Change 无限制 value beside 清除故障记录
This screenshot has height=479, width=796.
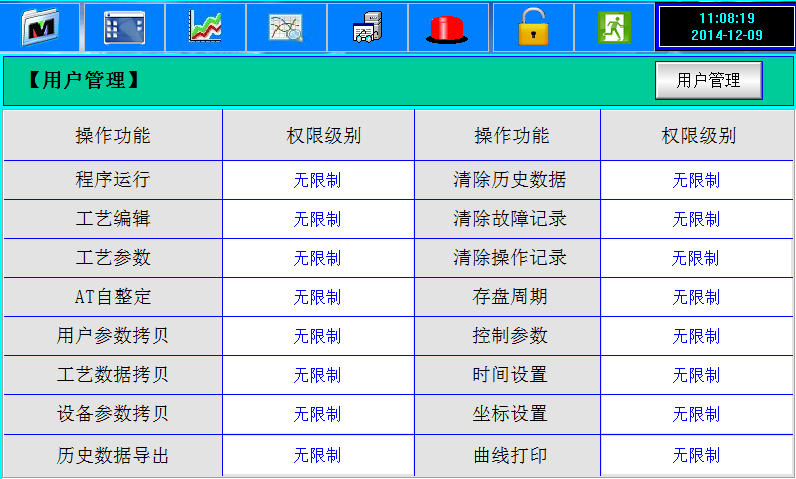696,219
